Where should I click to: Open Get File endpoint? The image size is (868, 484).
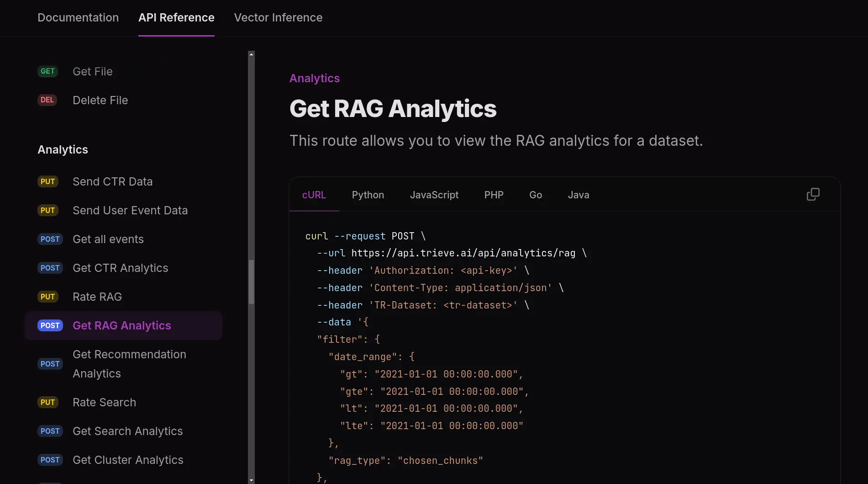click(x=93, y=71)
